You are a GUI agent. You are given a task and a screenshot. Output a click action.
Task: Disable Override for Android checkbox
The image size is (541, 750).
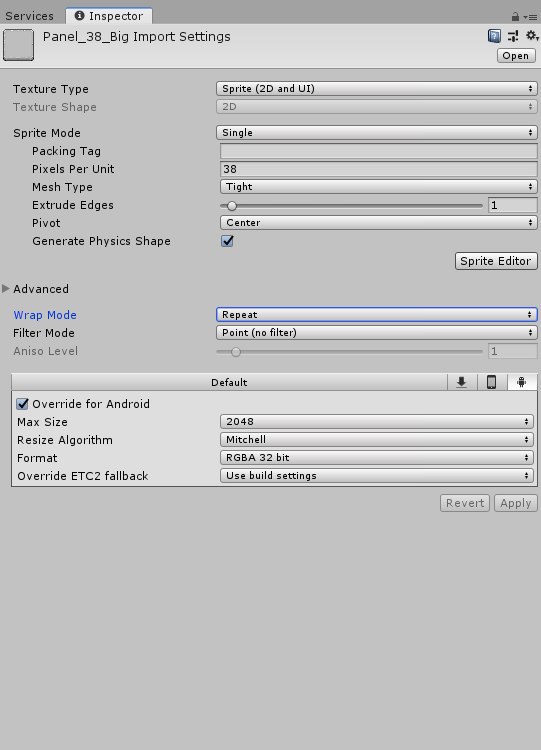click(x=22, y=404)
